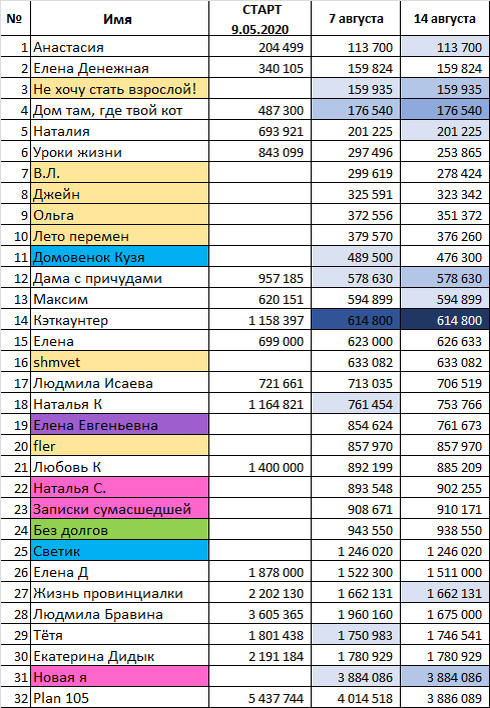Select the name cell 'Анастасия'
Screen dimensions: 490x708
pyautogui.click(x=119, y=47)
